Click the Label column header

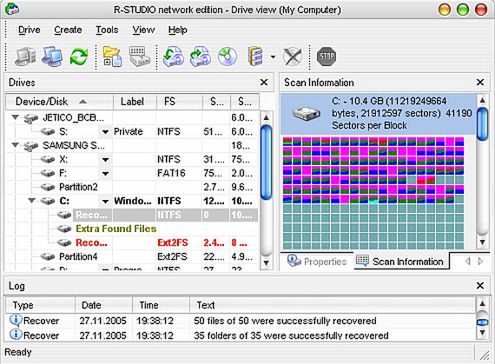tap(135, 101)
